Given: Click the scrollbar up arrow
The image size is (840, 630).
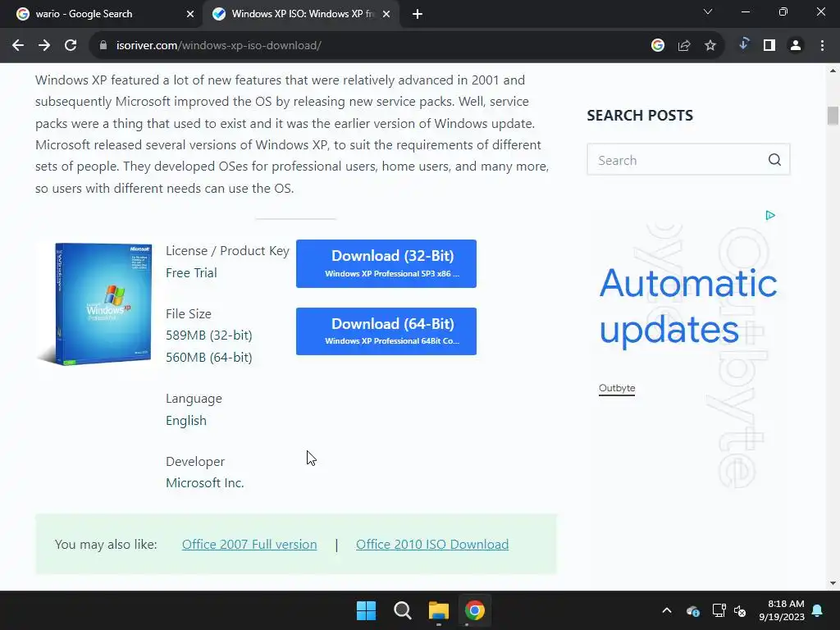Looking at the screenshot, I should [x=833, y=71].
